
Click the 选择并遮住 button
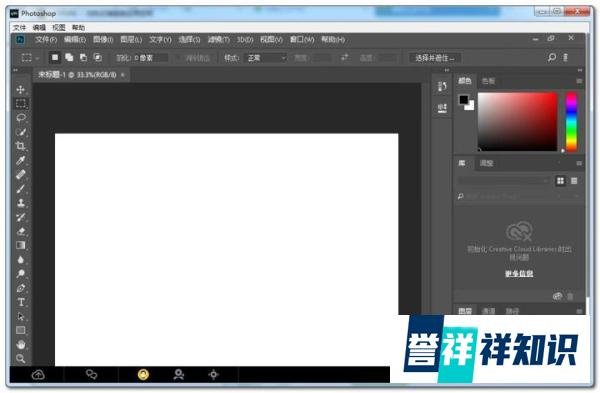click(435, 58)
